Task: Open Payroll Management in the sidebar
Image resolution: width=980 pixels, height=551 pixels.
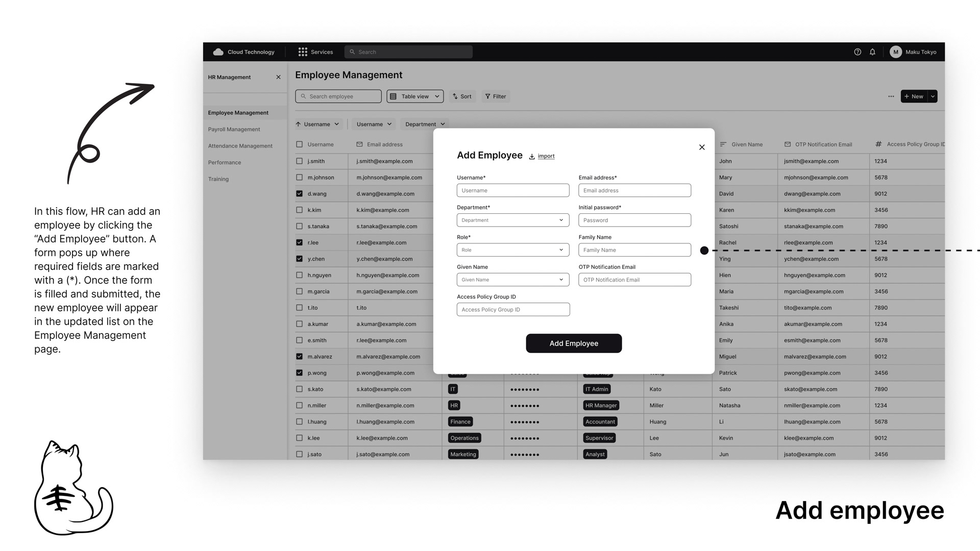Action: tap(234, 130)
